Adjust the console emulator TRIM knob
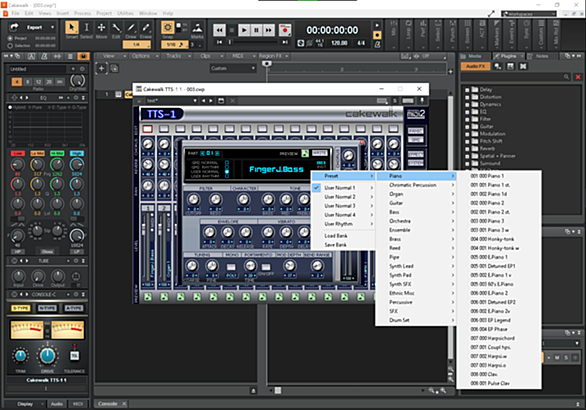This screenshot has height=410, width=586. point(21,355)
